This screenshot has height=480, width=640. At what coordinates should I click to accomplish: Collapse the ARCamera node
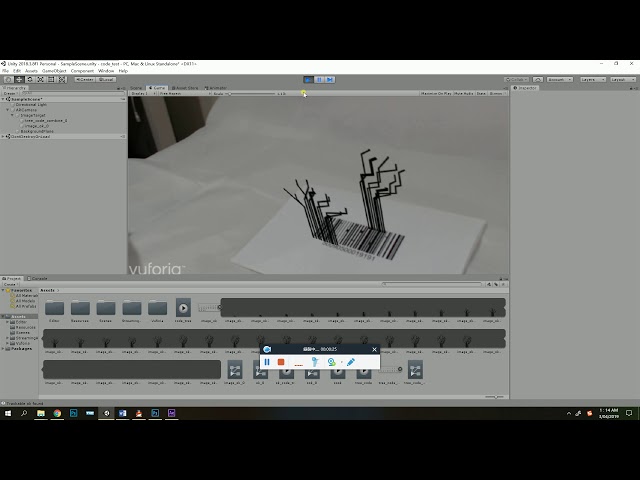pyautogui.click(x=8, y=110)
